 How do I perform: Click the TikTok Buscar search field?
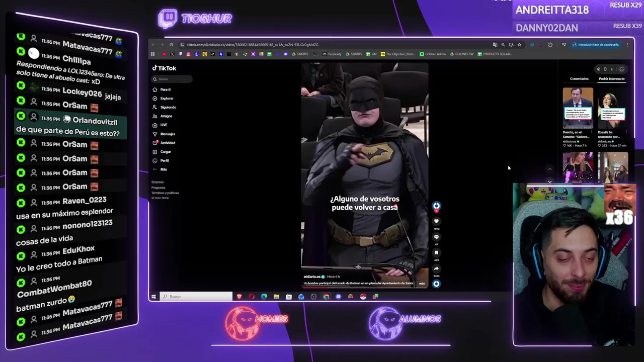(x=172, y=79)
